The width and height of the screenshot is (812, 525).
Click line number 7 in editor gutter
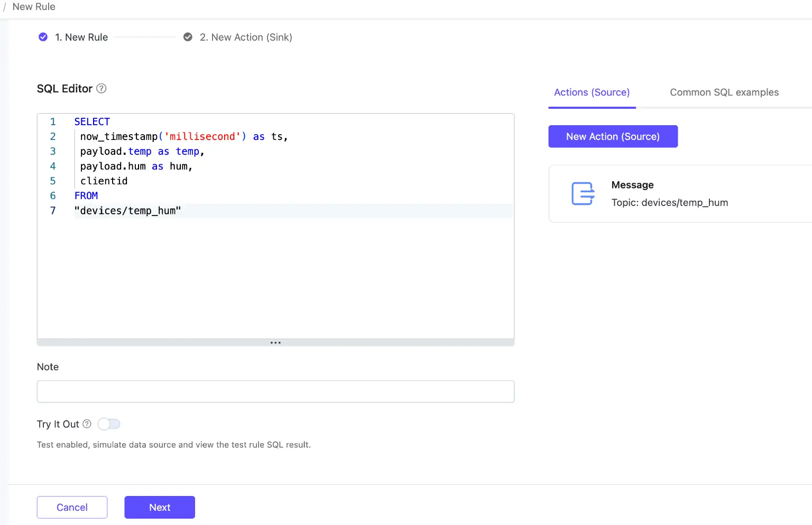[x=53, y=211]
